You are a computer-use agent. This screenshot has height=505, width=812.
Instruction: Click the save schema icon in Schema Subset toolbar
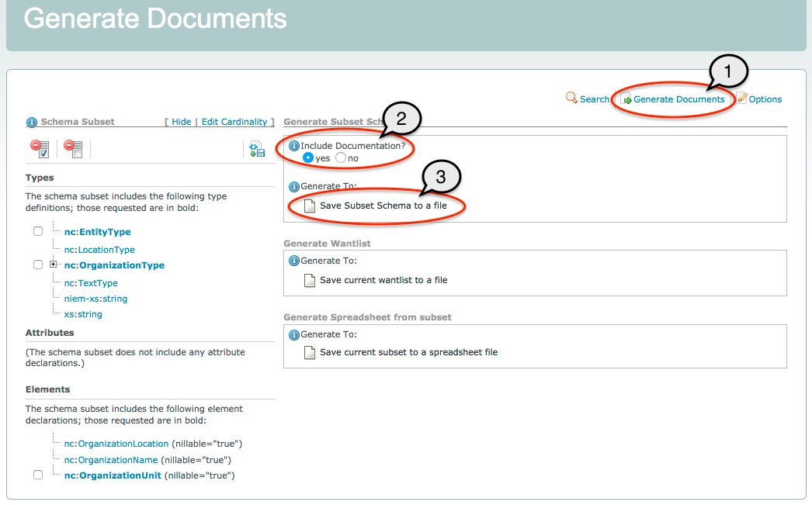pyautogui.click(x=257, y=149)
